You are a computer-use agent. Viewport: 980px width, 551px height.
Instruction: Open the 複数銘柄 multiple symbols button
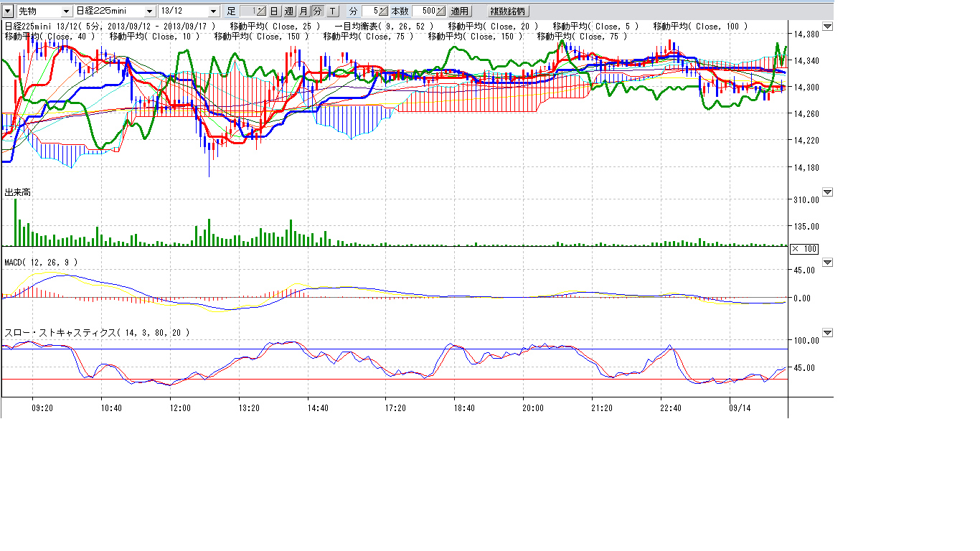click(507, 11)
